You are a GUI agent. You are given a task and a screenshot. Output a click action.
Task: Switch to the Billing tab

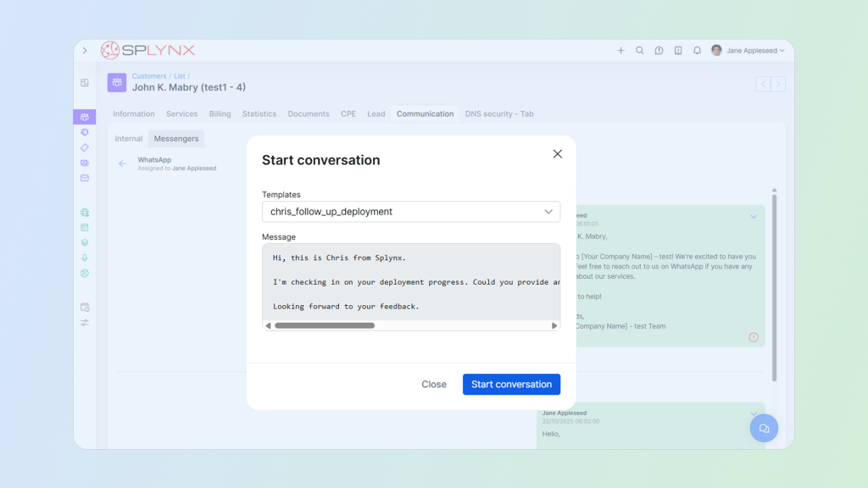click(220, 114)
